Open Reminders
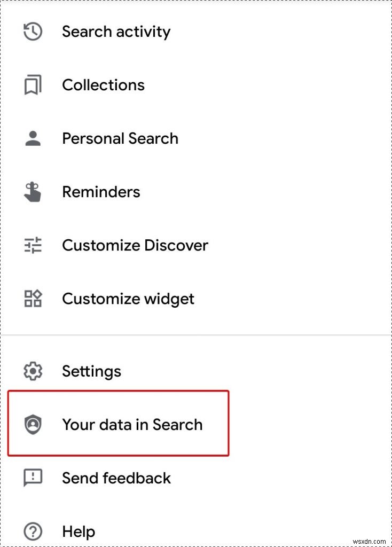Screen dimensions: 392x547 [x=101, y=191]
